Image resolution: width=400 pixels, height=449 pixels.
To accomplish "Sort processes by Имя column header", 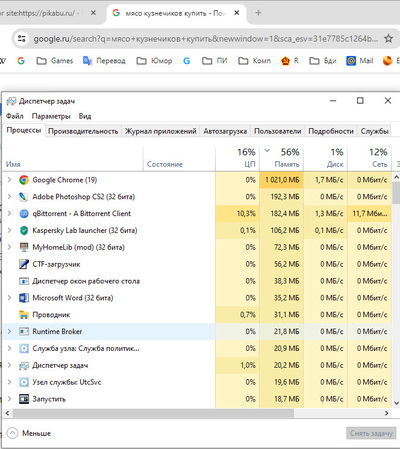I will [73, 158].
